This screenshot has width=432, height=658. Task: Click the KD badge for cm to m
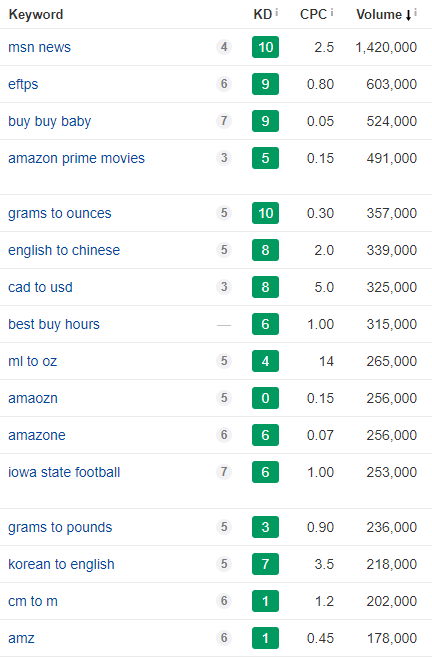(x=265, y=601)
